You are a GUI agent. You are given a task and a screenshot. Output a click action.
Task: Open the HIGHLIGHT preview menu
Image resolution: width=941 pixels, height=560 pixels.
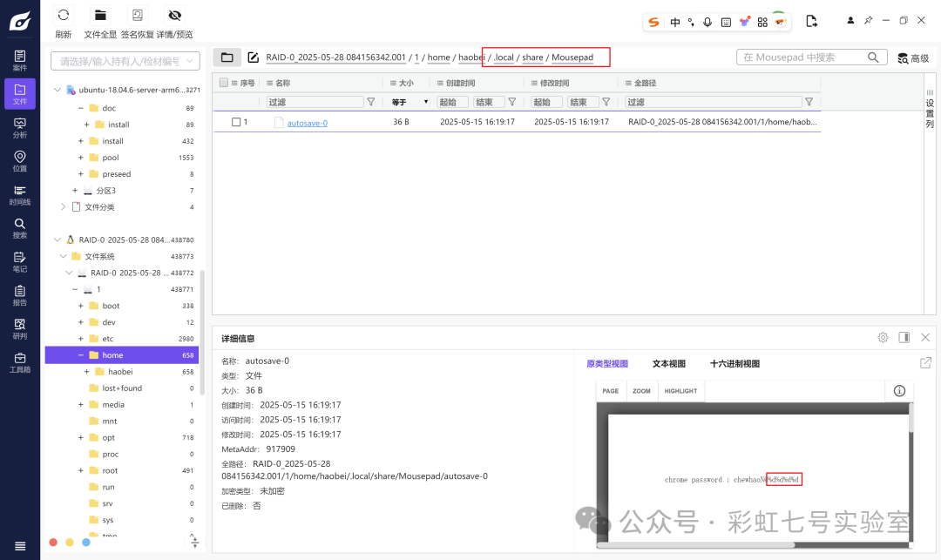[680, 391]
